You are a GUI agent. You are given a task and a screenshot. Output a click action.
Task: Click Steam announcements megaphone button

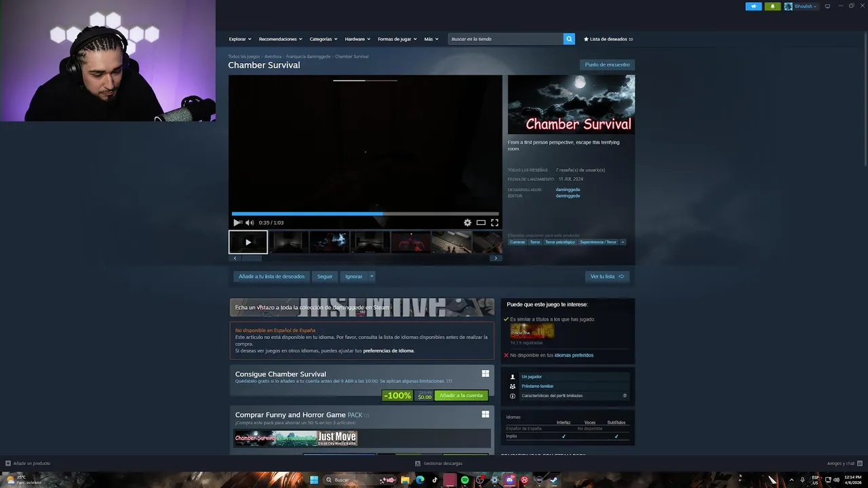click(x=753, y=6)
